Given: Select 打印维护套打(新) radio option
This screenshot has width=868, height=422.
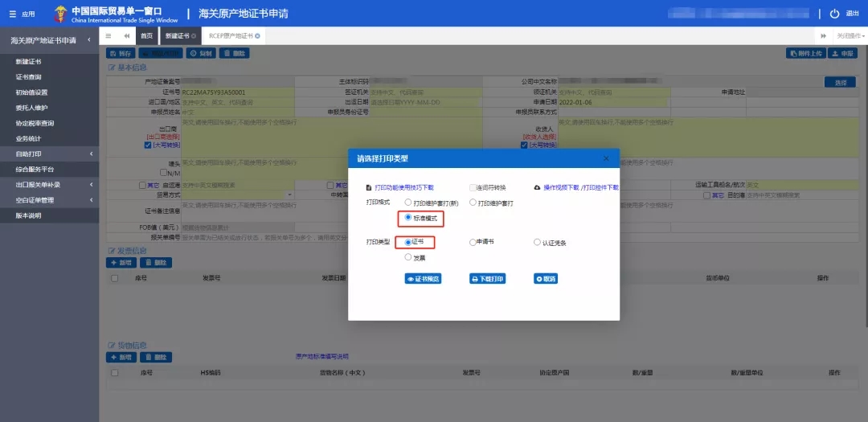Looking at the screenshot, I should click(409, 203).
